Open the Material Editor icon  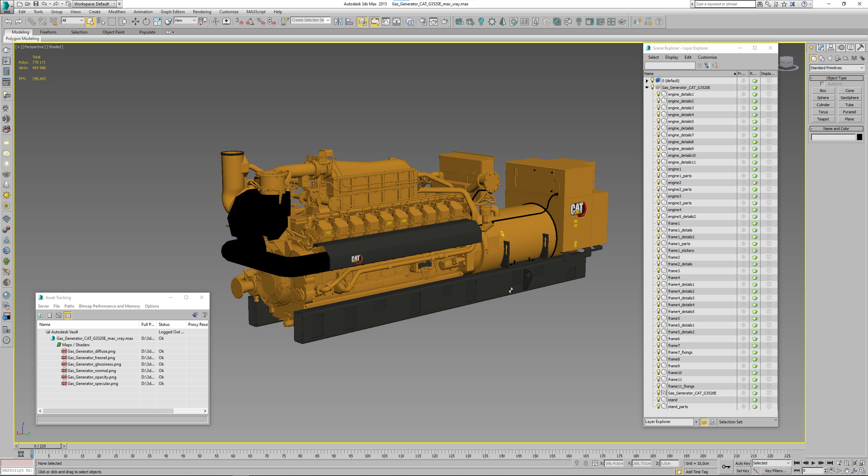click(410, 22)
